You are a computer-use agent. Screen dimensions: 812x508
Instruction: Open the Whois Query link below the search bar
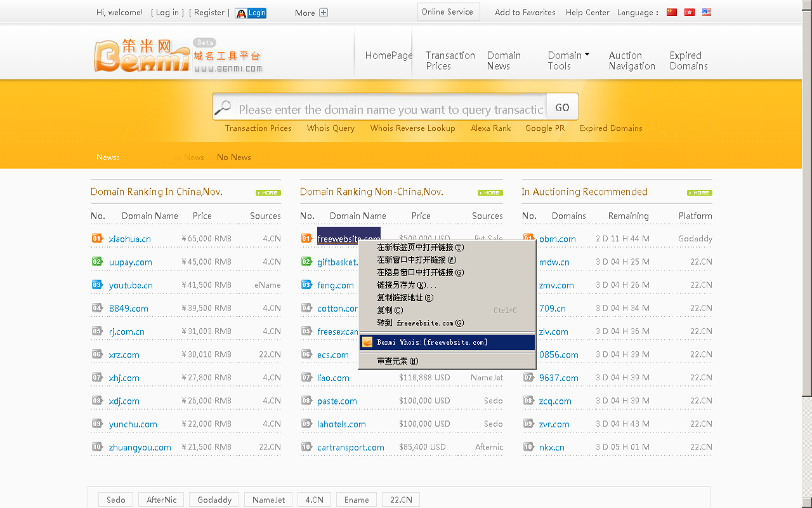[x=331, y=128]
